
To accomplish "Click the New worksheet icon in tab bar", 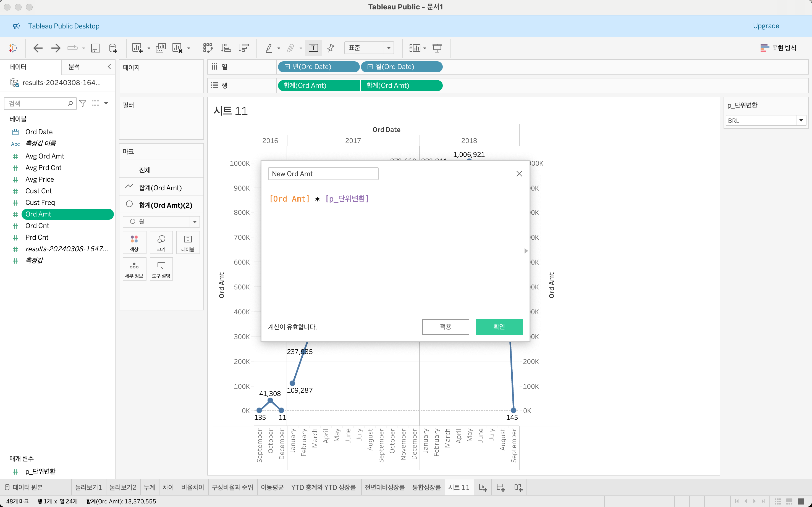I will 483,487.
